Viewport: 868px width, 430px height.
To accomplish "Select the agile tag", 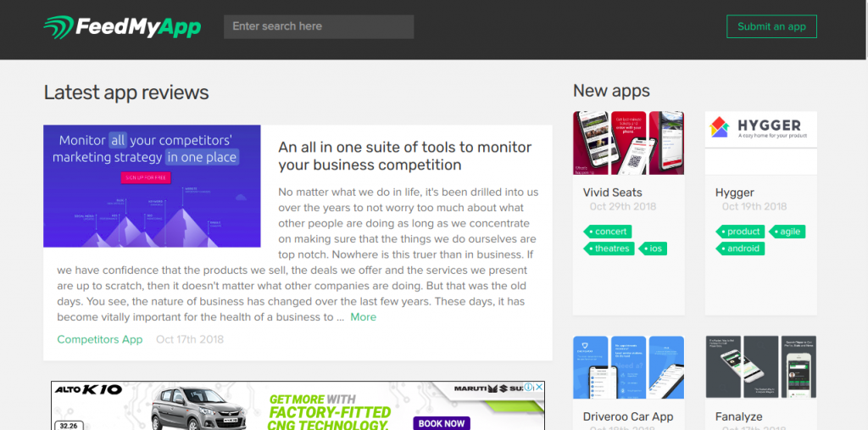I will (787, 231).
